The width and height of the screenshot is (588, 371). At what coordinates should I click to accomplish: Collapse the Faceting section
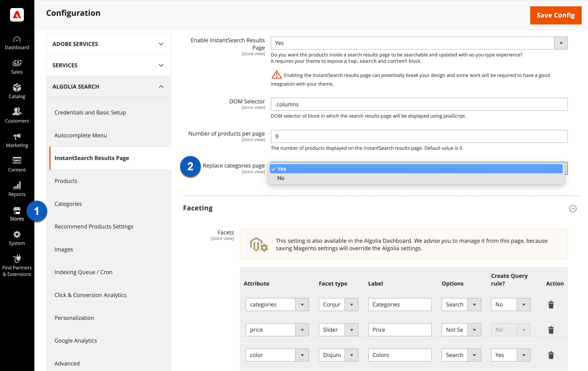(573, 209)
